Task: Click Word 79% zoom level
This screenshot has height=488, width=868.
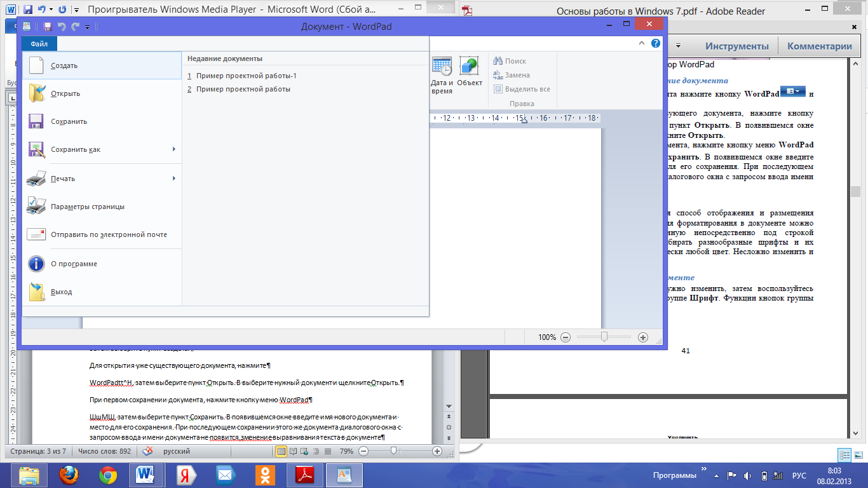Action: 346,451
